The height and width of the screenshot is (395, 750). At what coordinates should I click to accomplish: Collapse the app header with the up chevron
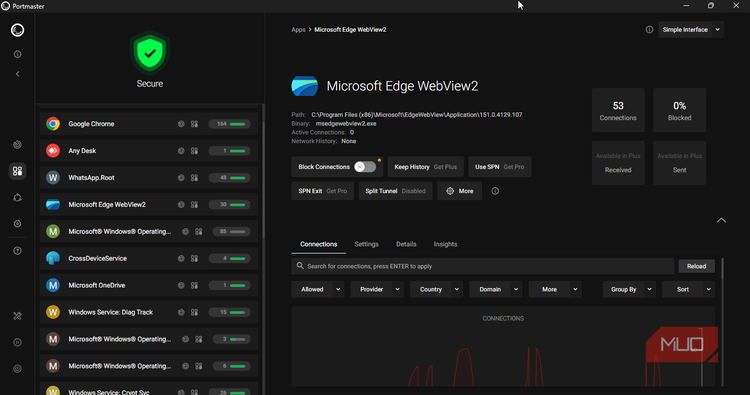[x=721, y=220]
